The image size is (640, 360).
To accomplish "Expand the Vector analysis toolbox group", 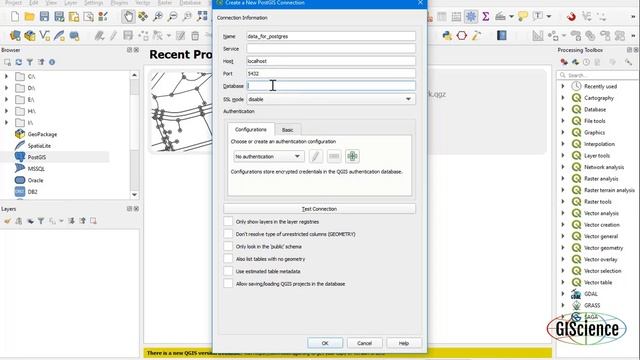I will pos(563,213).
